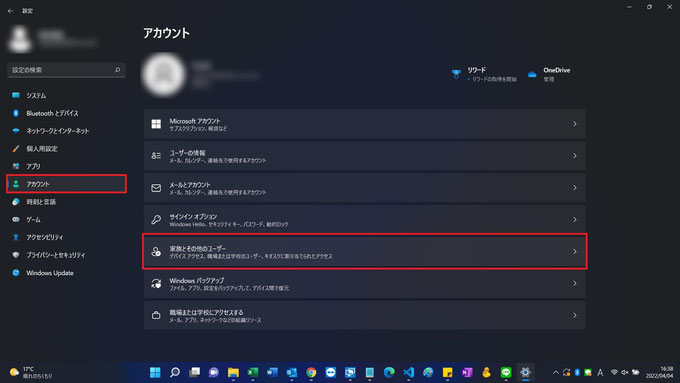Click IME input mode A indicator
Viewport: 680px width, 383px height.
[600, 373]
